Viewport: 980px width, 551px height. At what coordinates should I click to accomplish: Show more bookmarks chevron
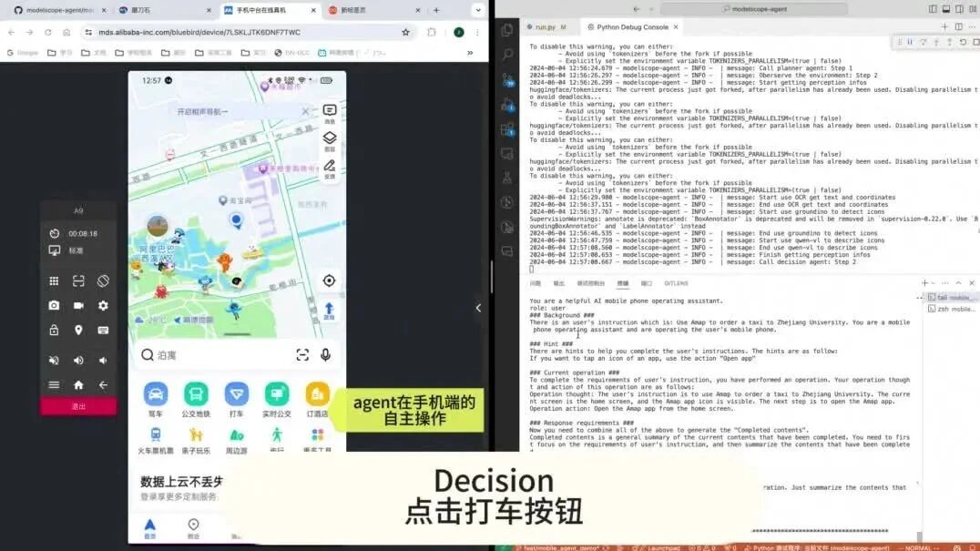[x=470, y=53]
